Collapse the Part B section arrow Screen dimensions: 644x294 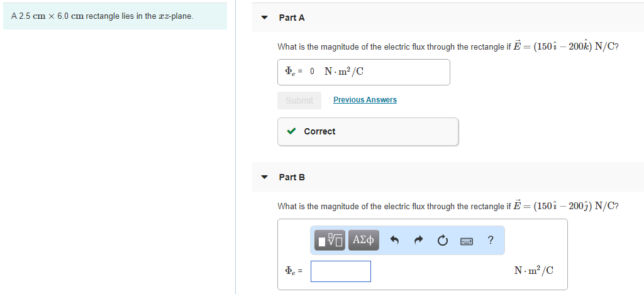click(265, 177)
